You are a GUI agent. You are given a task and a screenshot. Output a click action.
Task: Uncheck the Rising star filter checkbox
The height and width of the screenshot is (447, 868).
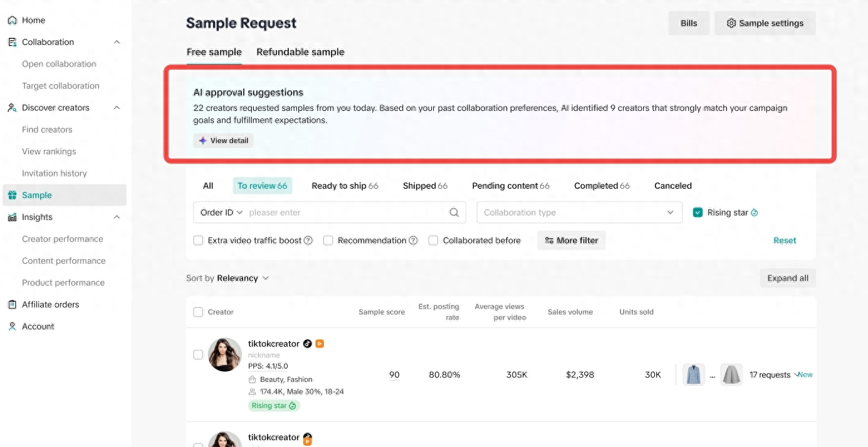click(x=698, y=213)
